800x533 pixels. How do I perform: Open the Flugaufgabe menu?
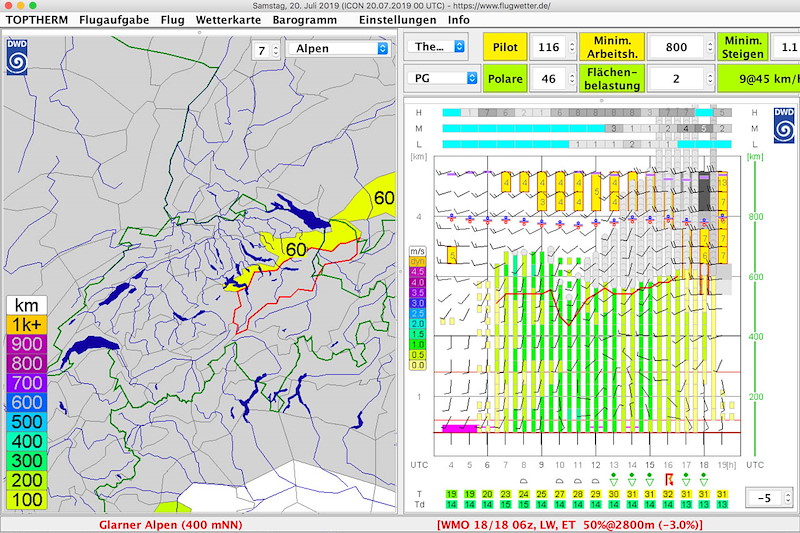pos(114,20)
